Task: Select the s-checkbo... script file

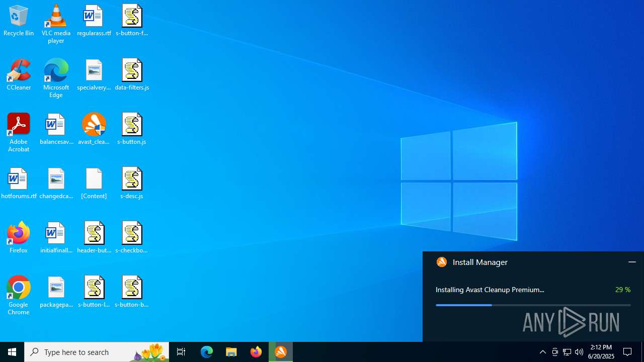Action: click(x=132, y=238)
